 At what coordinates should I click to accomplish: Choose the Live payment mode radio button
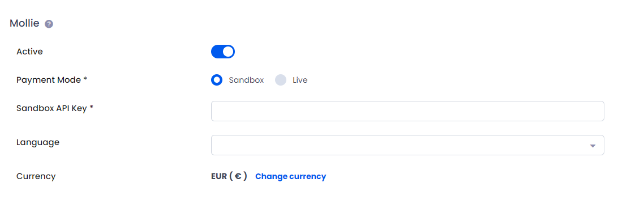281,80
